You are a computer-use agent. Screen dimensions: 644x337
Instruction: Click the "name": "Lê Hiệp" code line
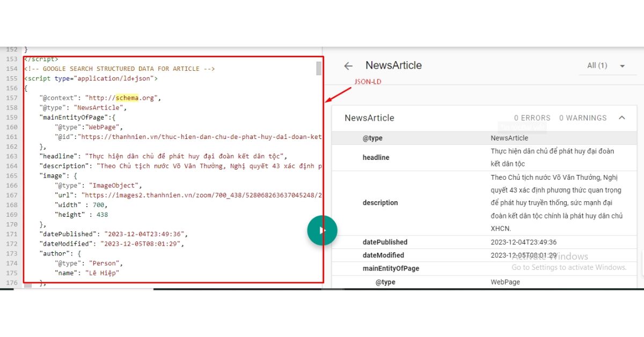click(x=86, y=273)
